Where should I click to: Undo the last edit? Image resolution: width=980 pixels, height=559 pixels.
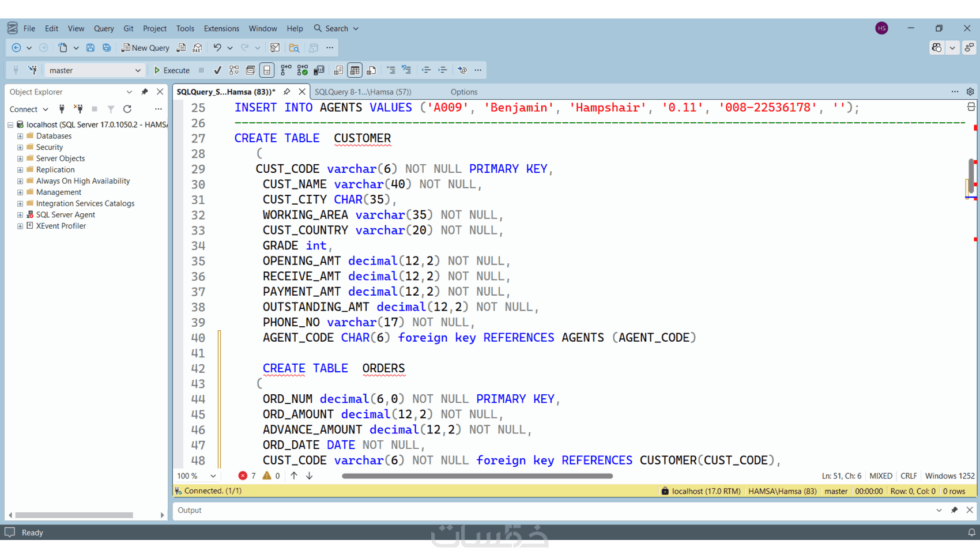[x=217, y=48]
